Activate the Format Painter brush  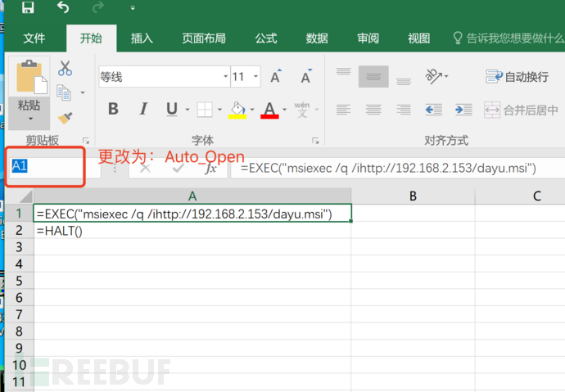[x=66, y=117]
